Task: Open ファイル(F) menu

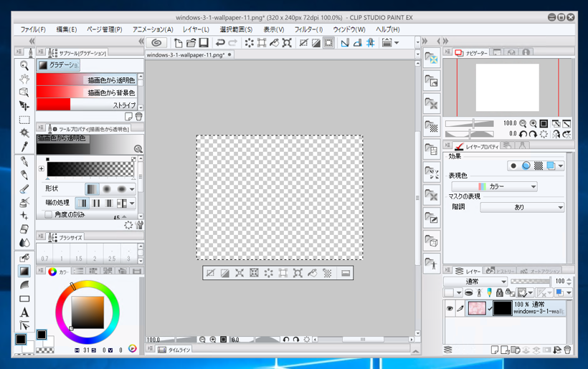Action: [x=33, y=29]
